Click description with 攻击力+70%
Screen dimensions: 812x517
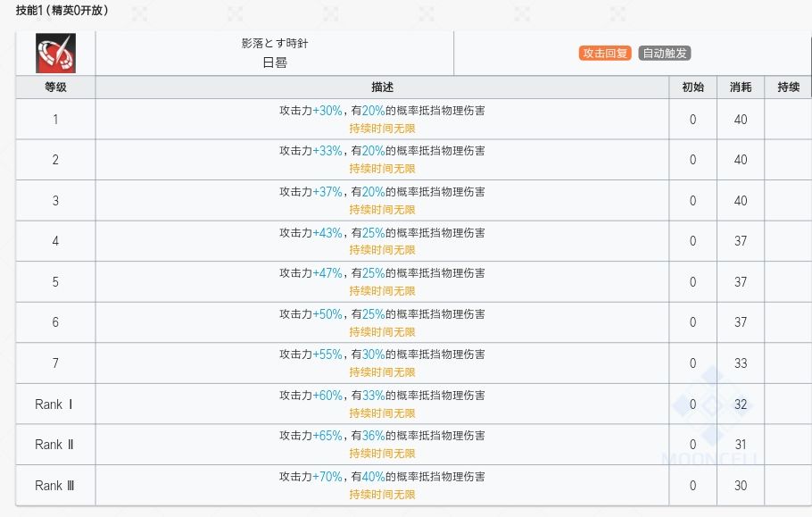[382, 477]
